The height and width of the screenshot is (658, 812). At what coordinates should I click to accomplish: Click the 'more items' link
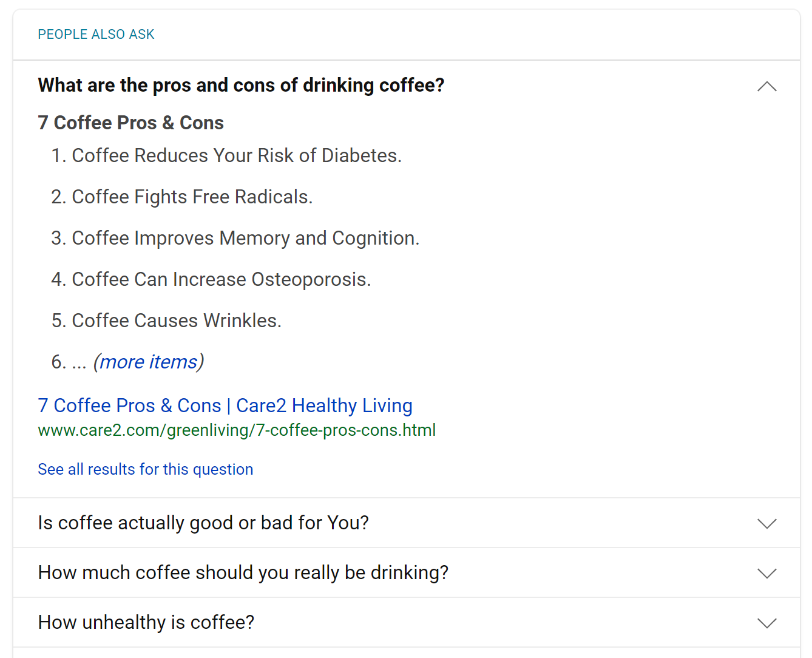(149, 362)
